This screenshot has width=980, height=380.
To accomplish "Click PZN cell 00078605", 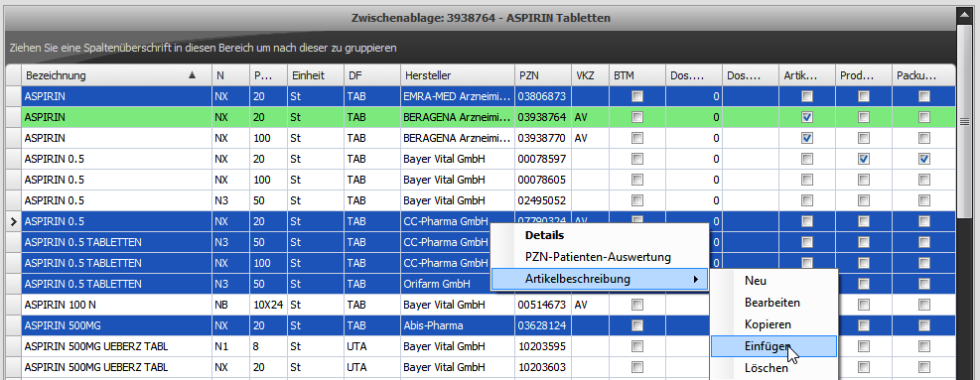I will tap(543, 180).
